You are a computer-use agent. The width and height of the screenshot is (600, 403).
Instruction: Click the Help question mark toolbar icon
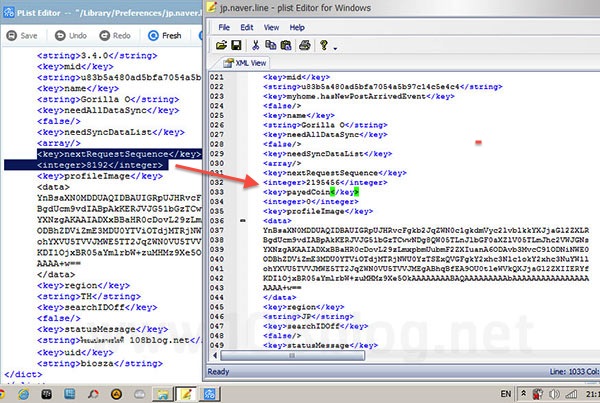pyautogui.click(x=324, y=45)
